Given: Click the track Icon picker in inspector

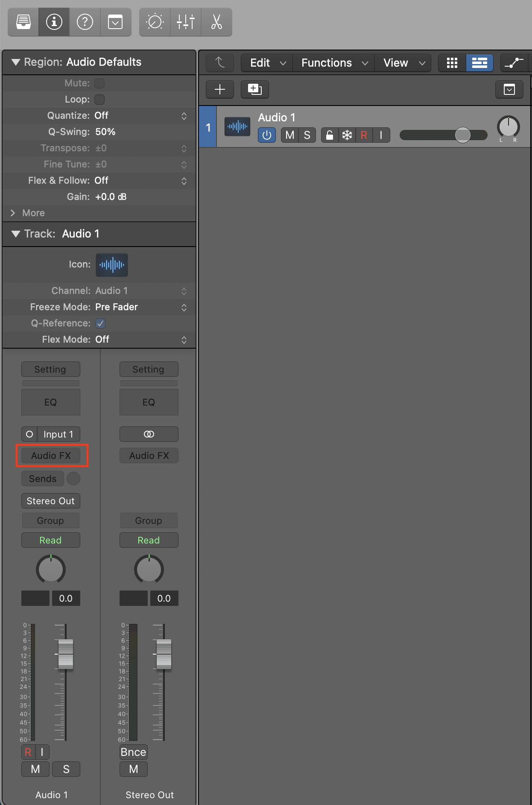Looking at the screenshot, I should [x=112, y=265].
